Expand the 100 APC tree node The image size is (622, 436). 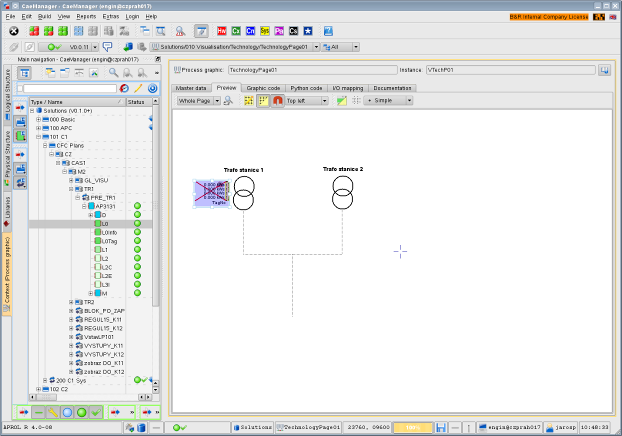(38, 128)
